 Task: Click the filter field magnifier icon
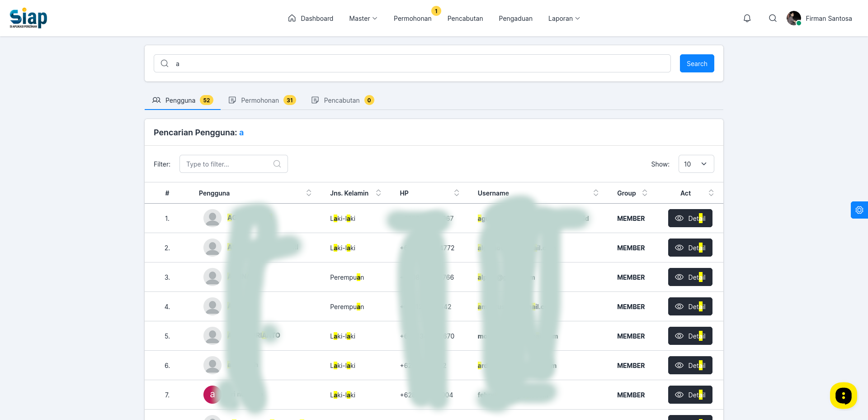[277, 164]
